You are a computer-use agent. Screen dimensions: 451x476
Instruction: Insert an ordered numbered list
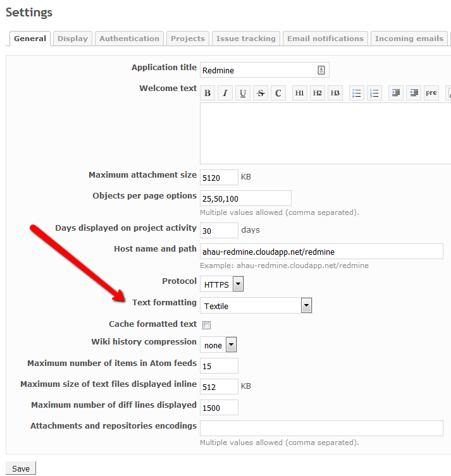(374, 93)
